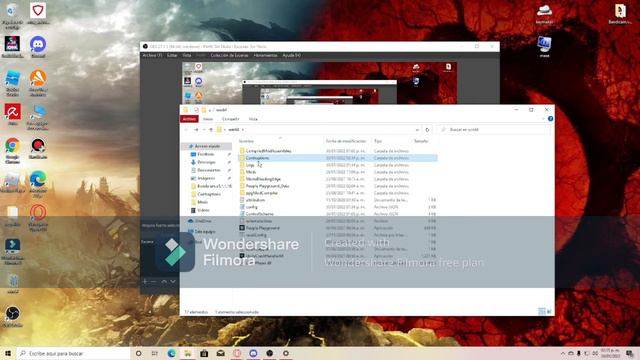Screen dimensions: 640x360
Task: Click the Windows Start button
Action: pyautogui.click(x=8, y=353)
